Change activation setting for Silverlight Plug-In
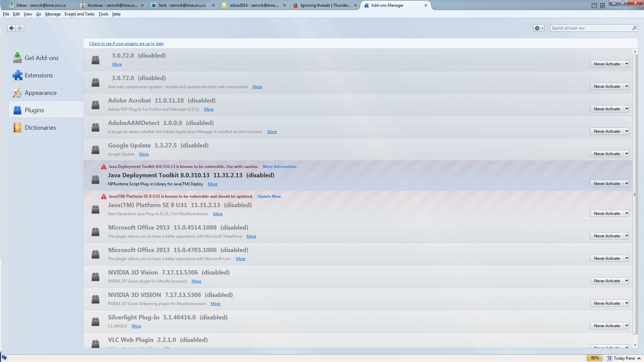644x362 pixels. (609, 326)
